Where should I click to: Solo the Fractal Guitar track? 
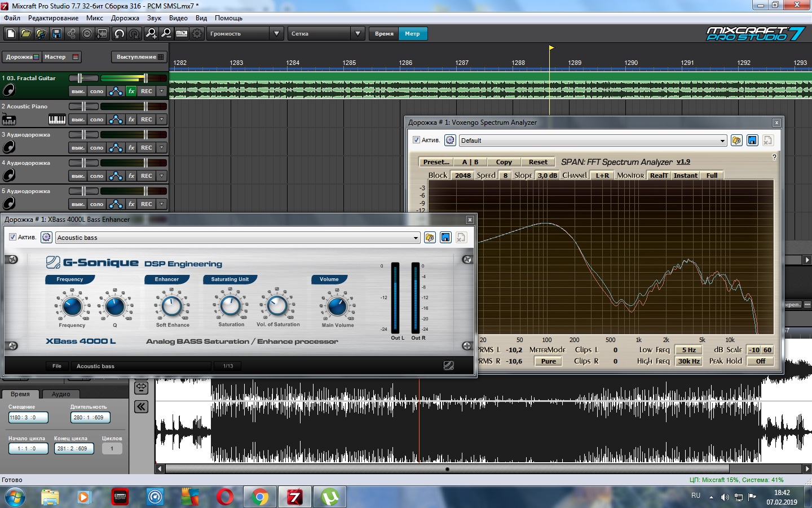97,91
